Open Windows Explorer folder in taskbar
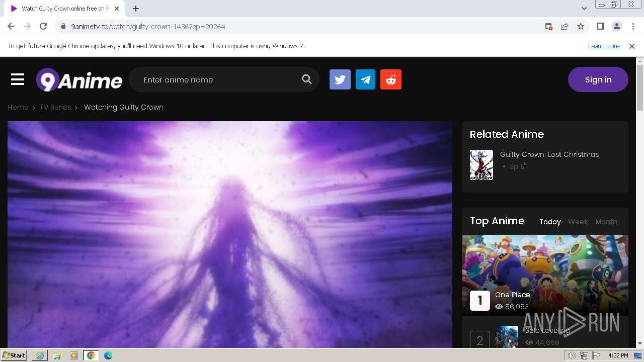 (x=57, y=355)
